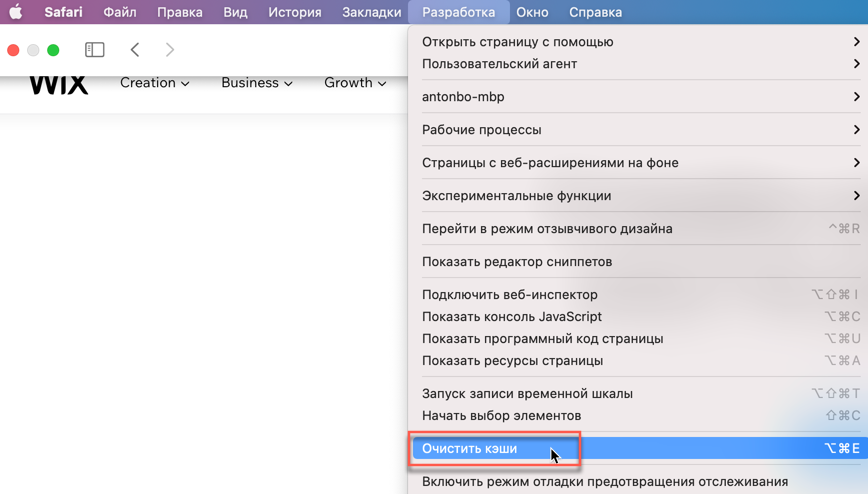Screen dimensions: 868x494
Task: Close the Safari window with the red button
Action: (x=13, y=50)
